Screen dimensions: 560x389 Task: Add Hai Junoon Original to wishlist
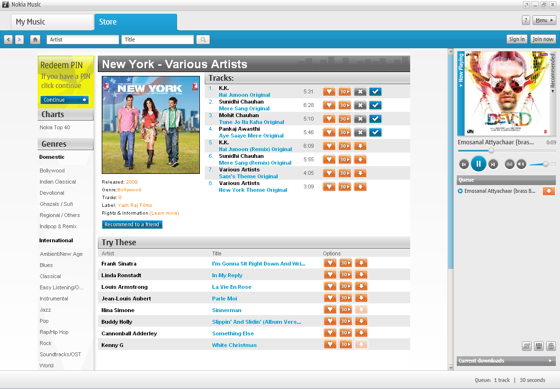point(329,92)
